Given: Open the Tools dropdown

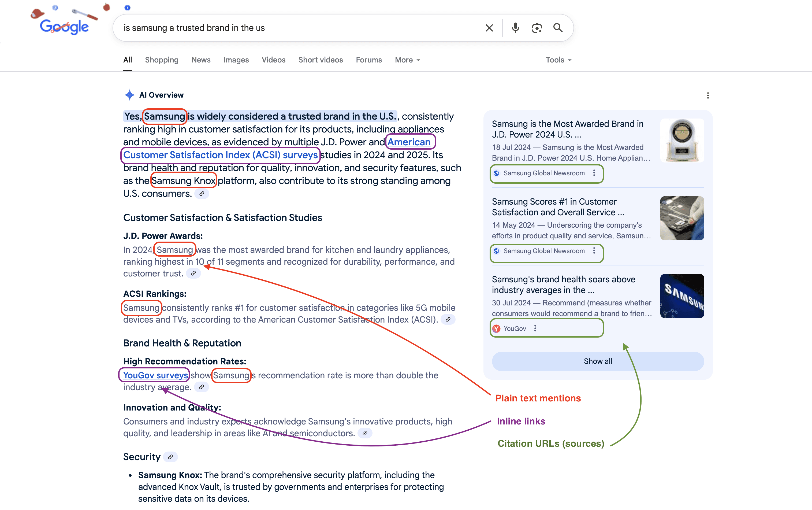Looking at the screenshot, I should (558, 60).
